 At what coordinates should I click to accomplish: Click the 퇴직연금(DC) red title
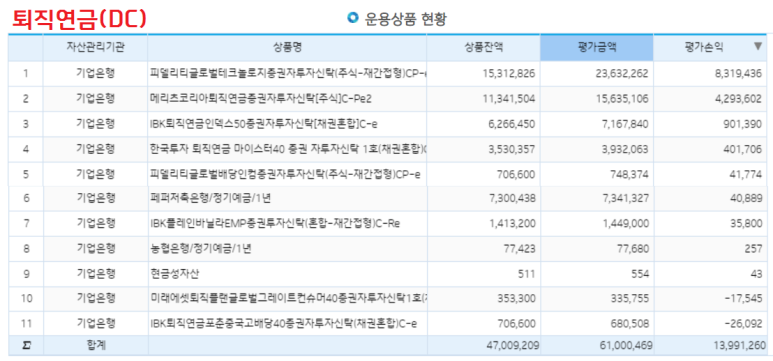[x=79, y=18]
